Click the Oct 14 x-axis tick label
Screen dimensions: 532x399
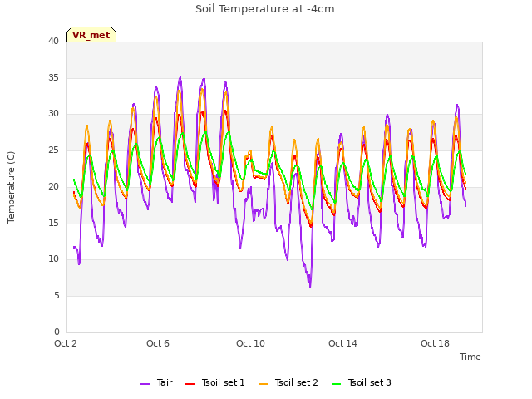tap(342, 343)
